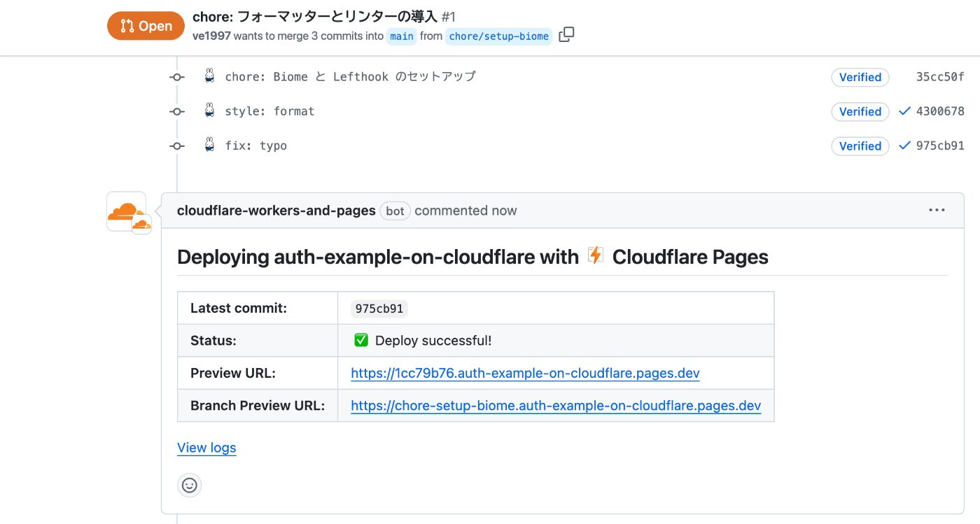Image resolution: width=980 pixels, height=524 pixels.
Task: Open the comment options three-dots menu
Action: click(x=937, y=210)
